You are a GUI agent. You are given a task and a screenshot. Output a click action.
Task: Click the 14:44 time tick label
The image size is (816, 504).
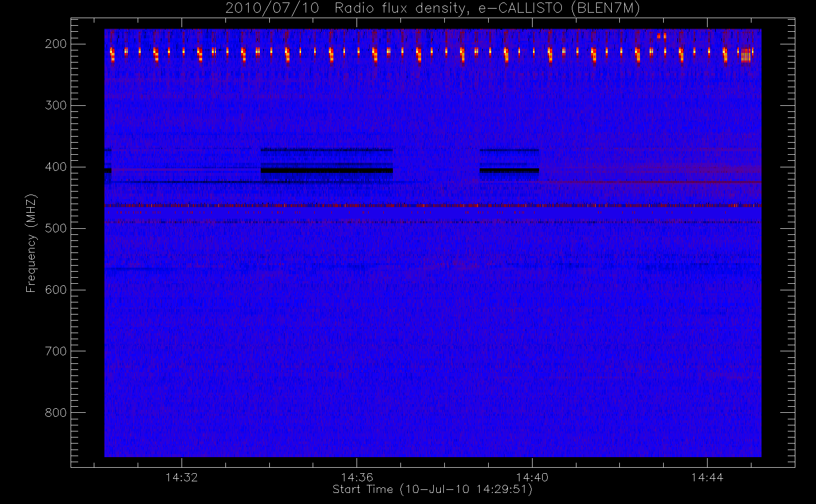click(707, 477)
